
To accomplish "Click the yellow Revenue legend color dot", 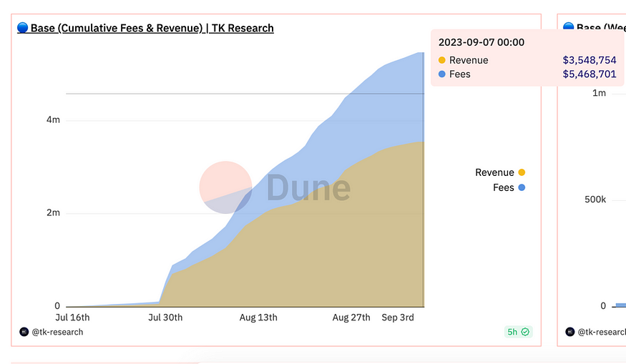I will pos(522,172).
